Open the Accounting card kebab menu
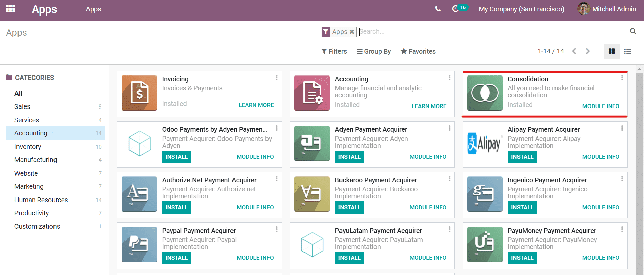 [x=449, y=78]
